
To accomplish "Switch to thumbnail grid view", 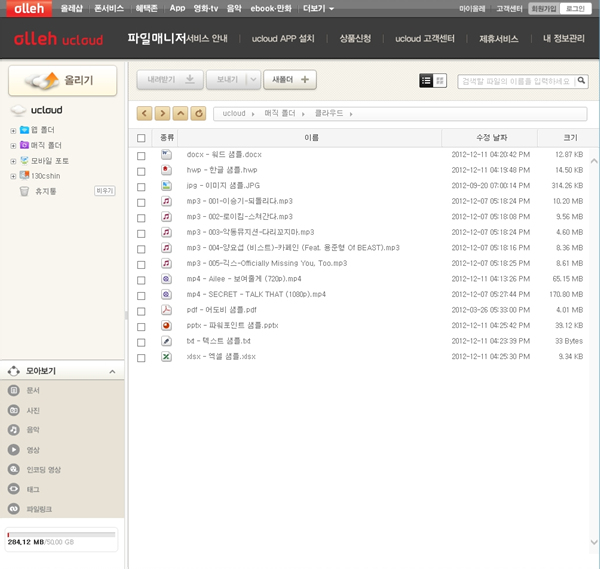I will point(440,81).
